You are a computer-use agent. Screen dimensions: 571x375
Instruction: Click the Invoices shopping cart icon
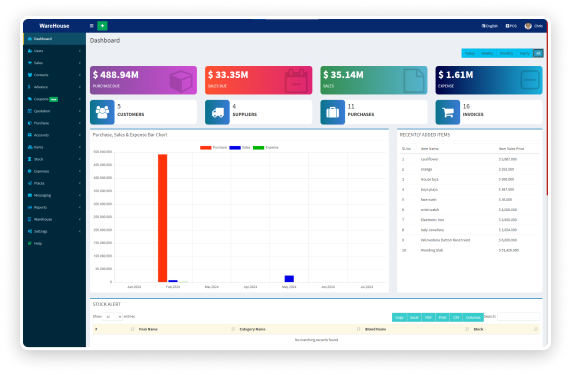pos(448,112)
